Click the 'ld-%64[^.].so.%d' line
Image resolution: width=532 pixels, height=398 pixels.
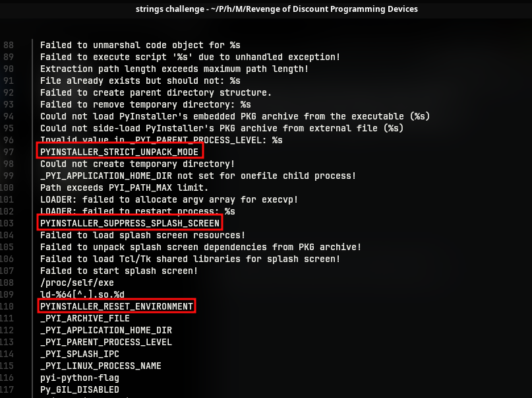[82, 294]
